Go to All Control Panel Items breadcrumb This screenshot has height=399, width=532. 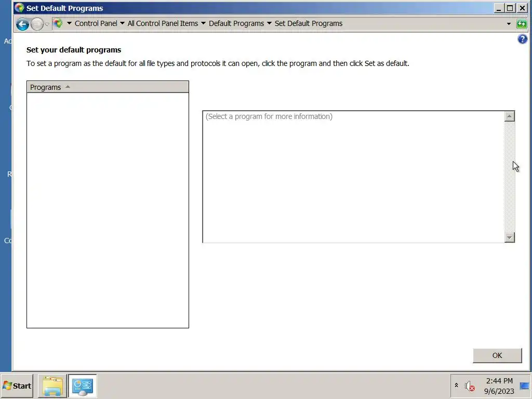(163, 23)
